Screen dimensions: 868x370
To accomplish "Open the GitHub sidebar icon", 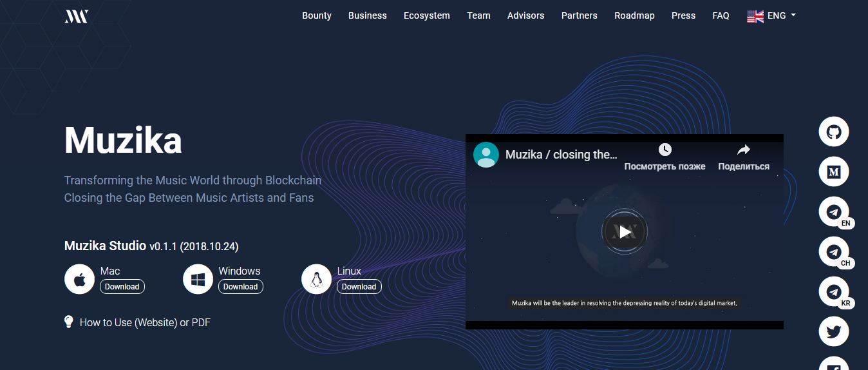I will 834,132.
